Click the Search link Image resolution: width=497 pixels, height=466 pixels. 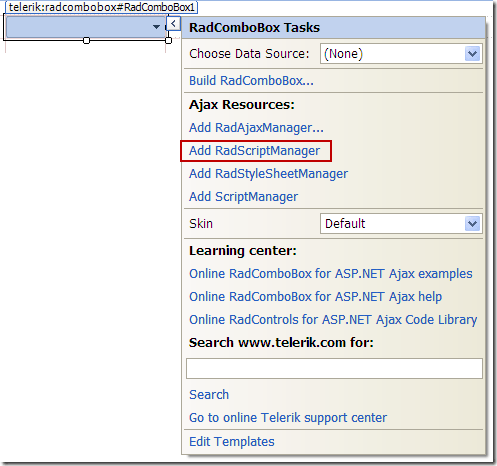[209, 395]
